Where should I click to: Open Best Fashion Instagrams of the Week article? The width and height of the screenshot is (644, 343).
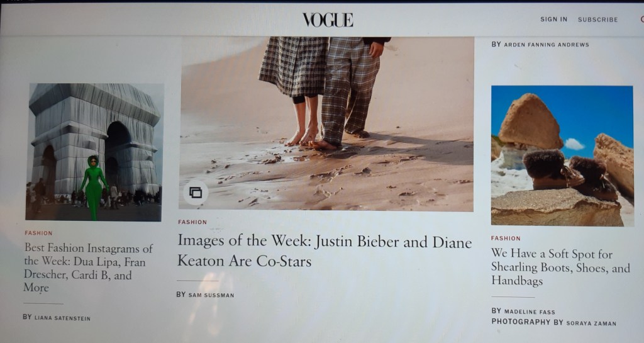tap(88, 267)
